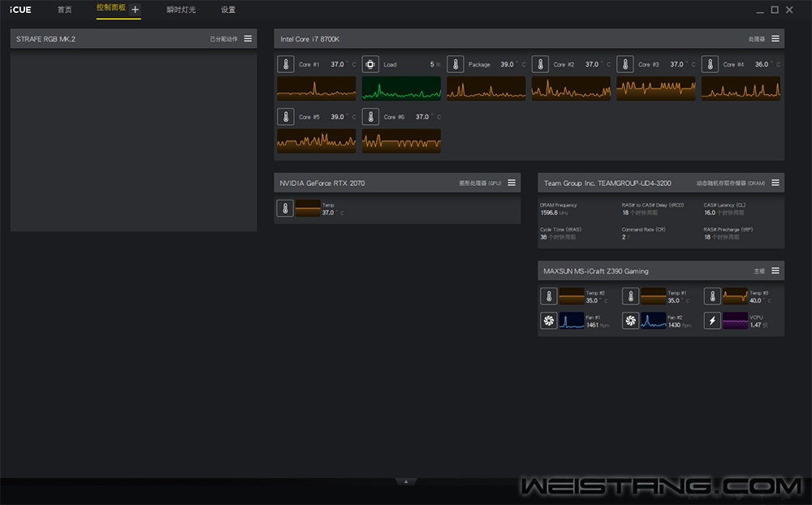This screenshot has width=812, height=505.
Task: Click the Core #3 temperature graph
Action: [655, 88]
